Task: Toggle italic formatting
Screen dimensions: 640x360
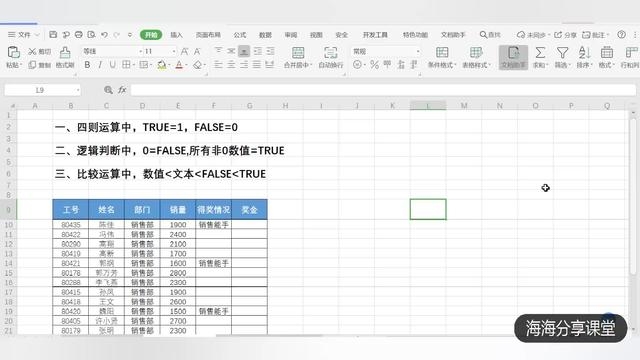Action: point(100,64)
